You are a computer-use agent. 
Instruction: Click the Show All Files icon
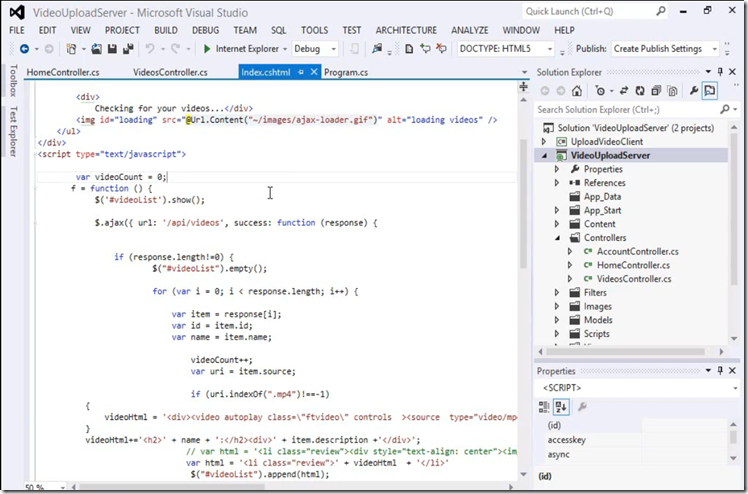click(x=672, y=91)
